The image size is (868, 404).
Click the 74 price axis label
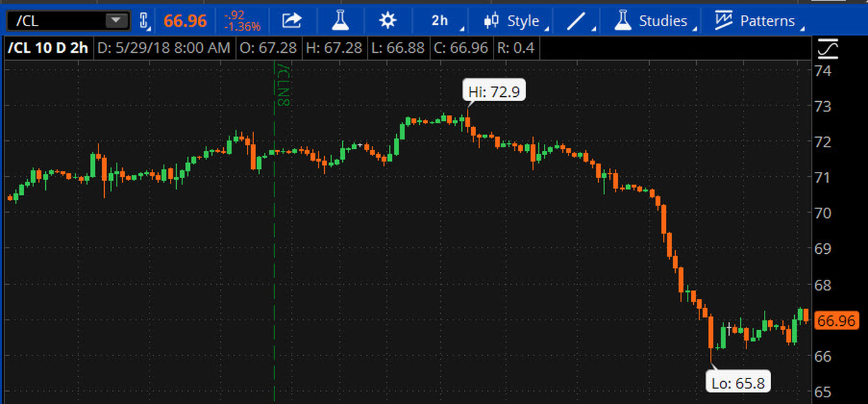click(x=822, y=70)
